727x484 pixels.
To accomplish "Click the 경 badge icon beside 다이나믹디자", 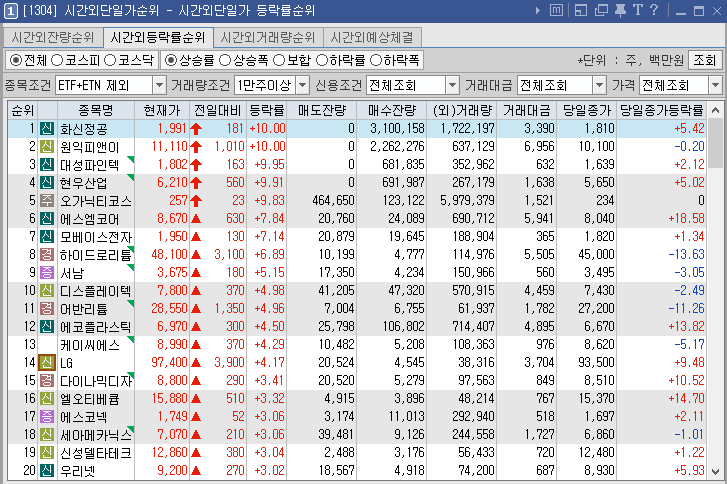I will 47,381.
